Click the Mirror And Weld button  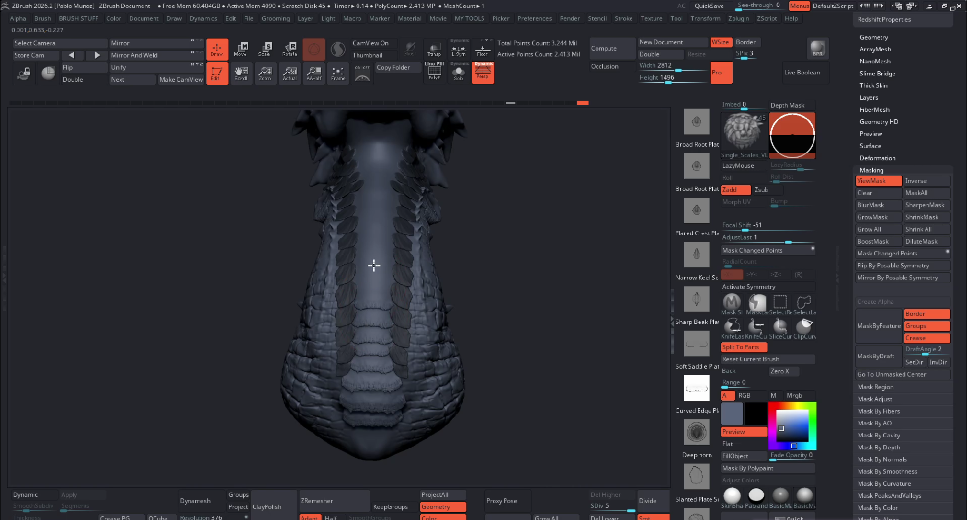click(x=156, y=56)
